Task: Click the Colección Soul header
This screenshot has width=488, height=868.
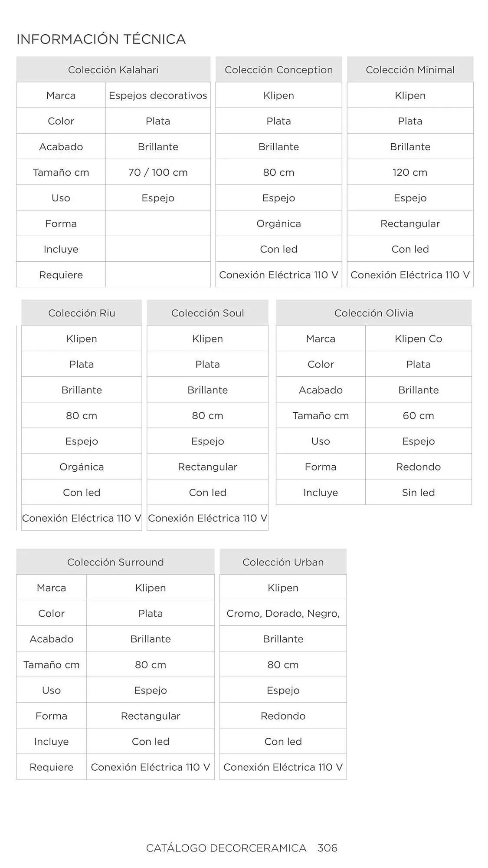Action: (207, 313)
